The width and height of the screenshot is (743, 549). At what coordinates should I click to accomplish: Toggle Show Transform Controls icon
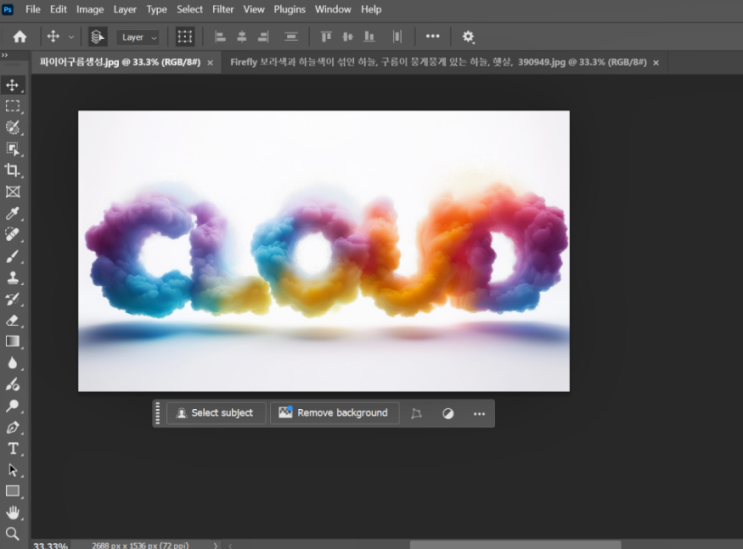pyautogui.click(x=185, y=36)
